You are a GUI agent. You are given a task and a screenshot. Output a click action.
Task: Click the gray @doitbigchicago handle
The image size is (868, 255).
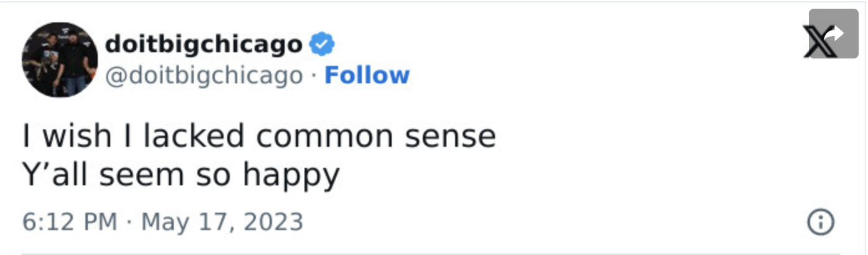pos(204,76)
